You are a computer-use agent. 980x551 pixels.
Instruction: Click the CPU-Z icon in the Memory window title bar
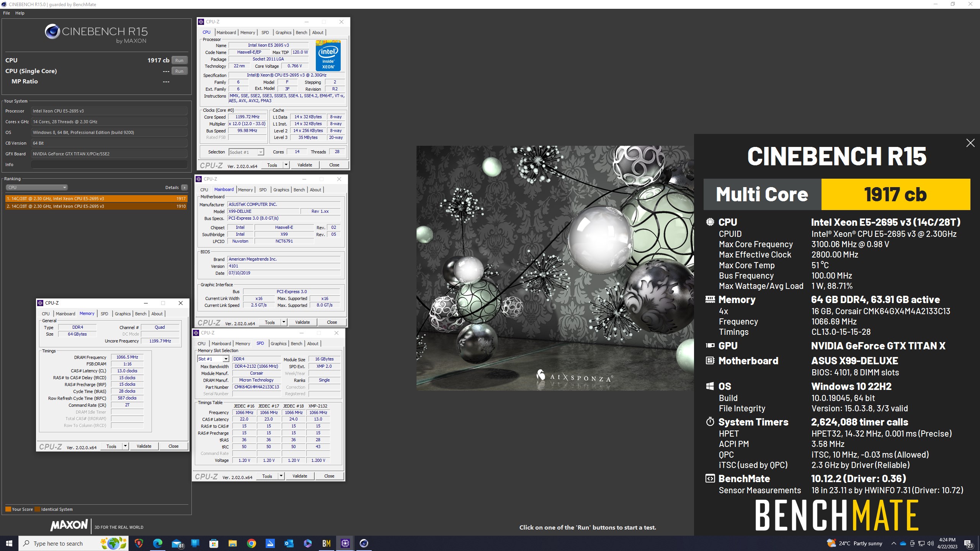point(40,303)
